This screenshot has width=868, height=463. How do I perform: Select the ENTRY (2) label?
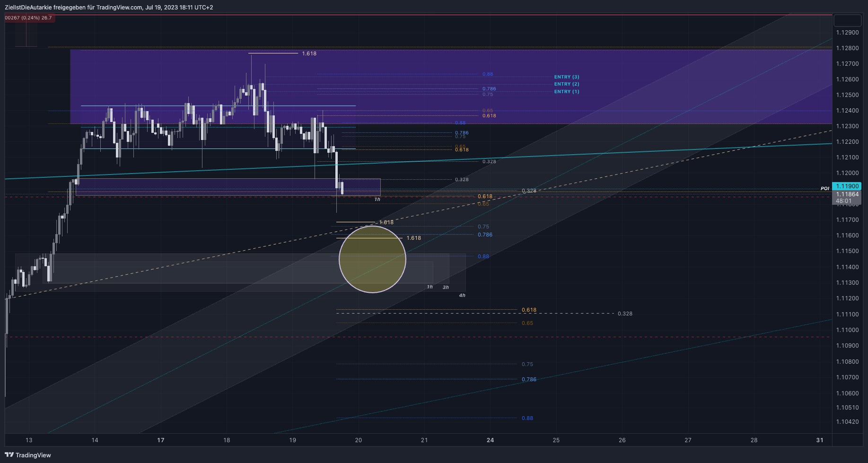point(567,84)
